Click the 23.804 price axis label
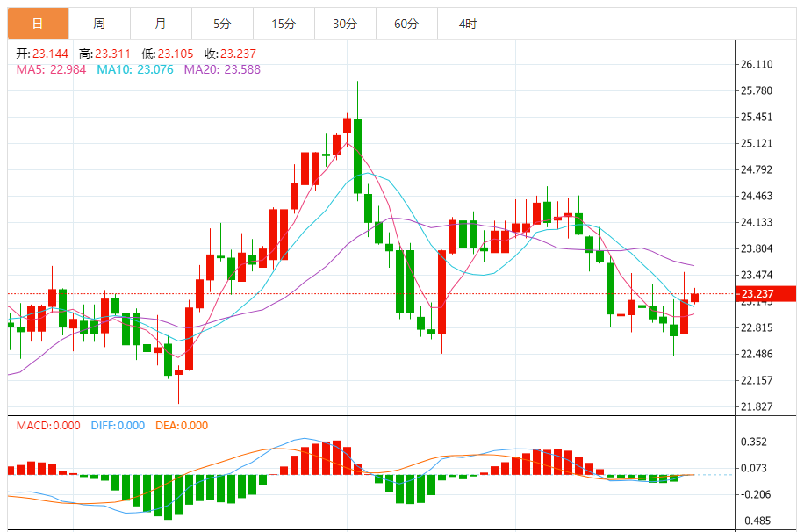The height and width of the screenshot is (532, 804). 757,248
